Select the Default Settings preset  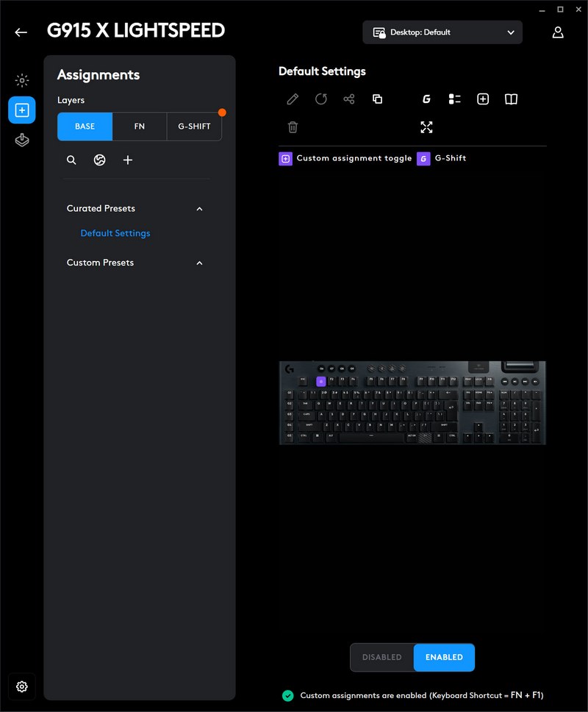(115, 233)
